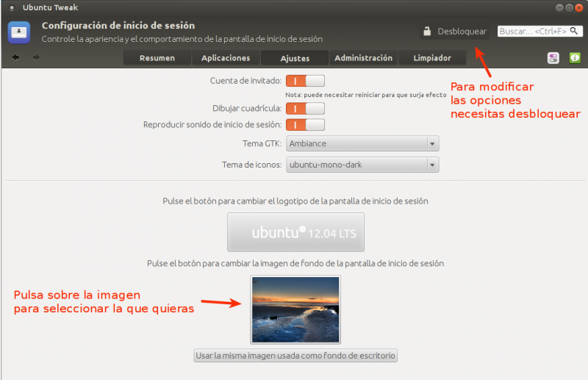Open the pink preferences icon in the toolbar
The height and width of the screenshot is (380, 588).
553,58
